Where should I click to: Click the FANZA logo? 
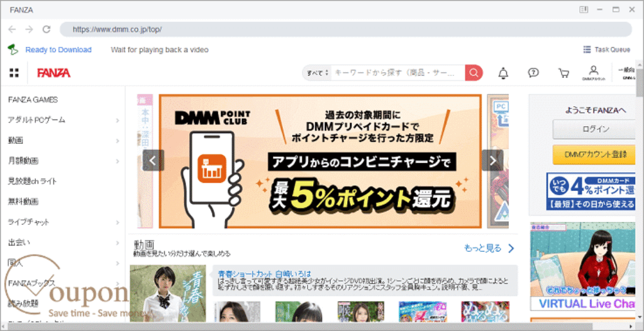pyautogui.click(x=54, y=73)
